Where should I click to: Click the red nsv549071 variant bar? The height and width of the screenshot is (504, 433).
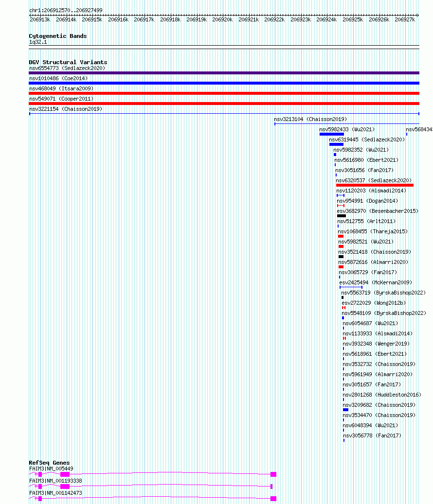click(224, 104)
